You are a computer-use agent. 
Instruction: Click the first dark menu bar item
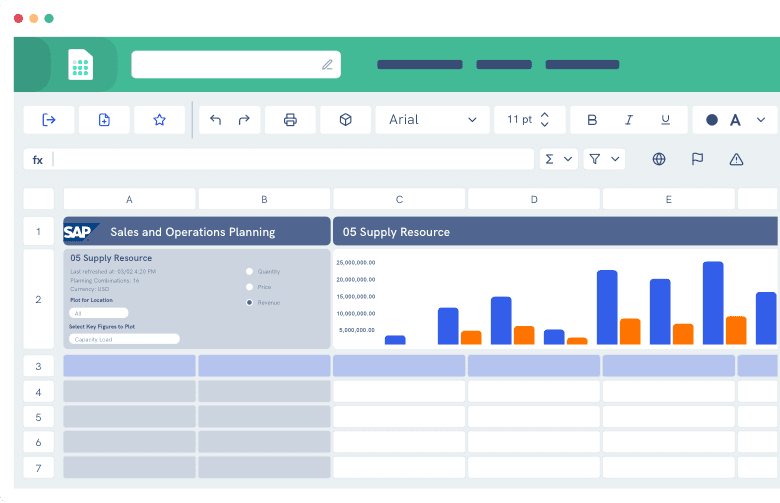[x=420, y=65]
